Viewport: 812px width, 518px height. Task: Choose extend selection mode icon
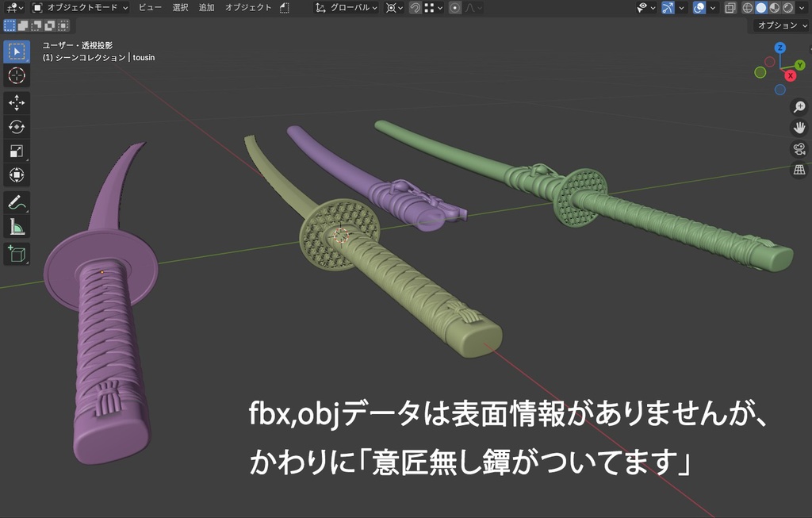(x=23, y=25)
